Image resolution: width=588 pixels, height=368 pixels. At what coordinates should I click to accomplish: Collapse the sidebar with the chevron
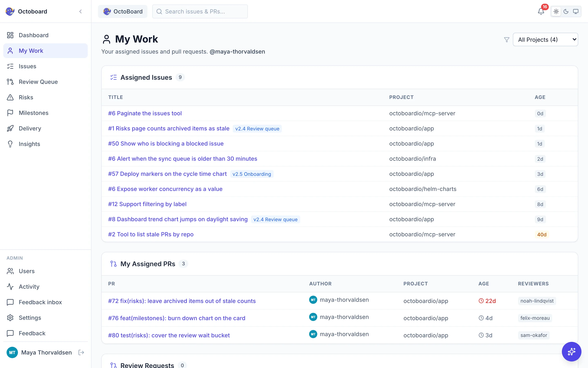(x=80, y=11)
